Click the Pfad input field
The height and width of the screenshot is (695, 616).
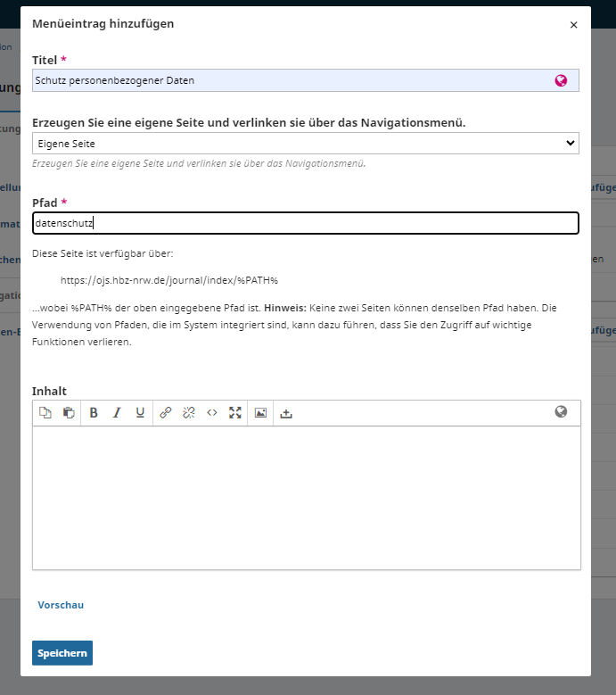pos(305,223)
